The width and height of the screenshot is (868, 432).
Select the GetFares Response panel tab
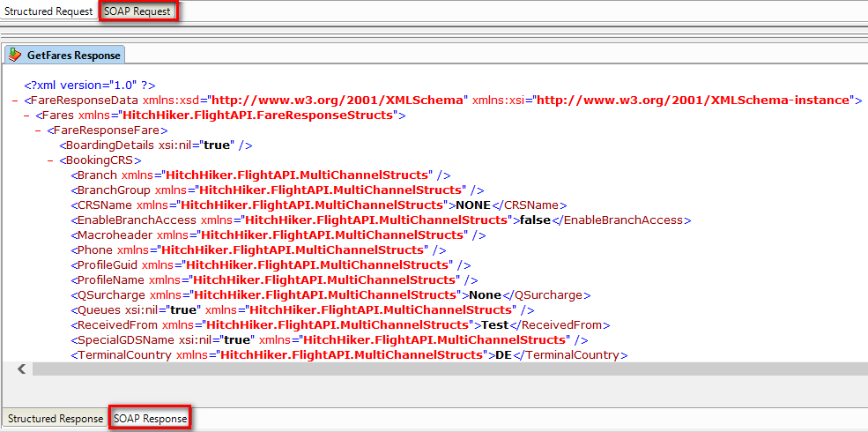point(73,55)
